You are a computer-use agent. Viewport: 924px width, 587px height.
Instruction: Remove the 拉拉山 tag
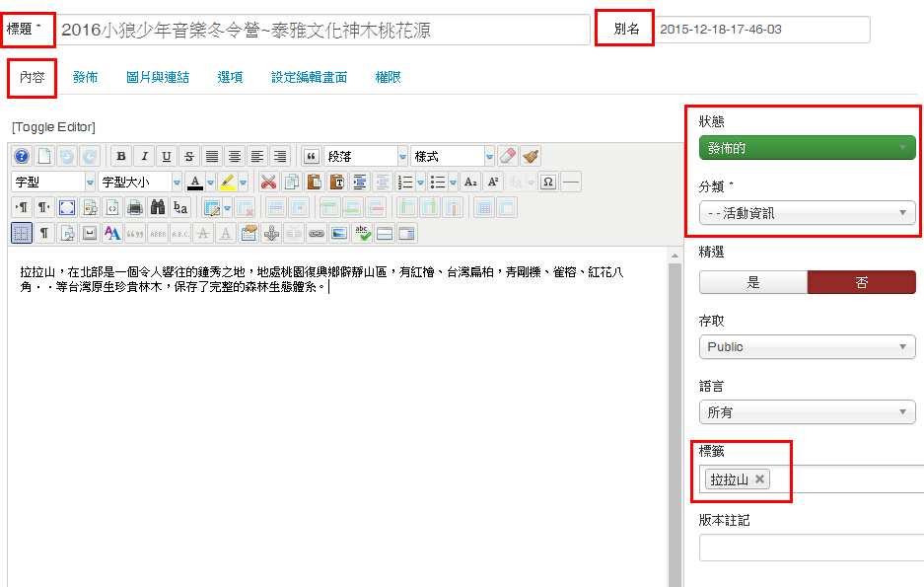pos(759,479)
